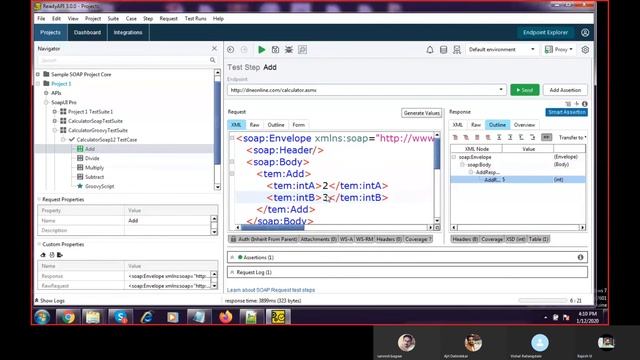Click the proxy icon next to Proxy

[x=549, y=49]
